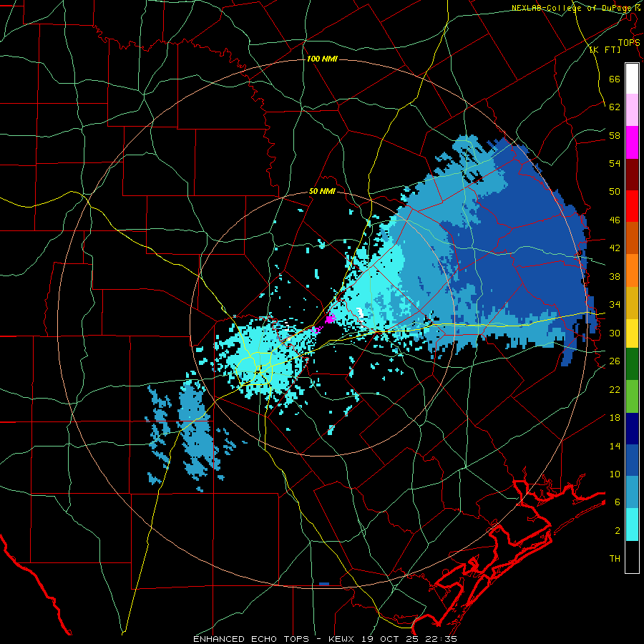Click the white swatch in the tops legend
Image resolution: width=644 pixels, height=644 pixels.
coord(632,79)
